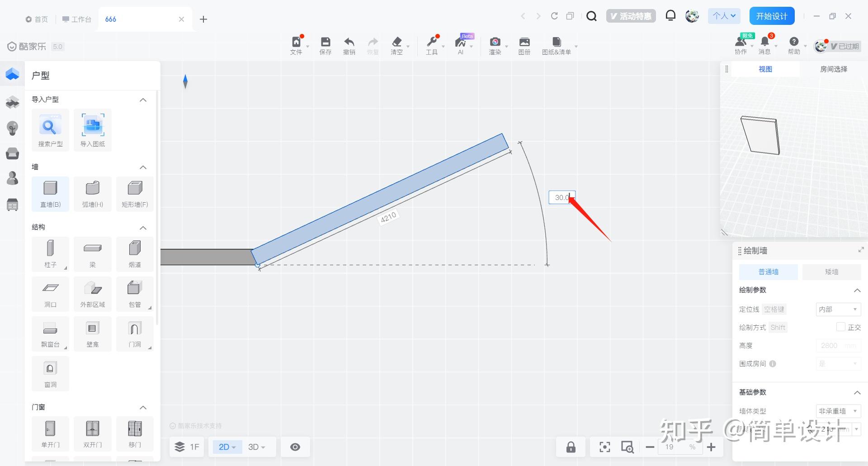
Task: Switch to the 首页 home tab
Action: [37, 19]
